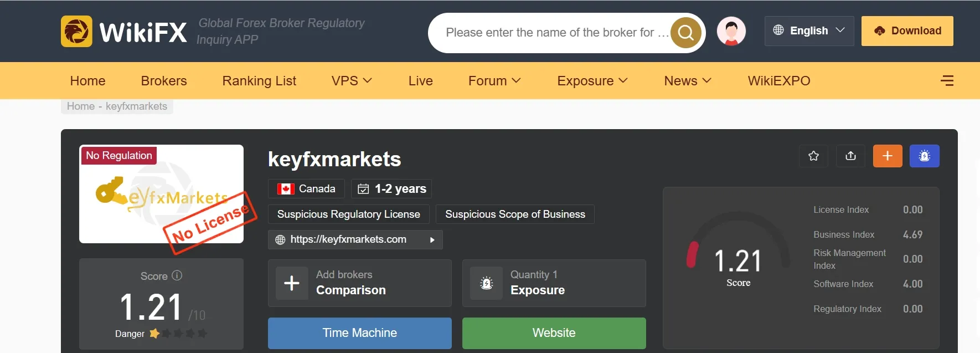
Task: Open the hamburger menu icon
Action: pos(947,81)
